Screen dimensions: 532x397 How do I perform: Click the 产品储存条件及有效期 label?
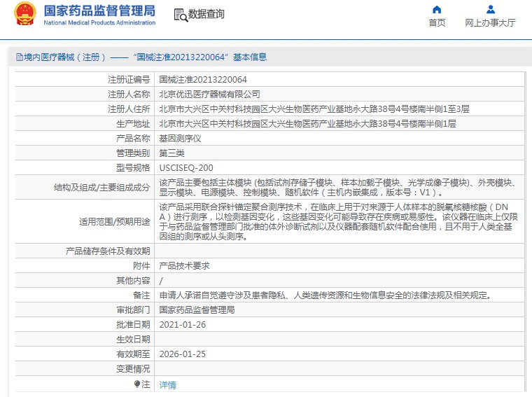108,251
